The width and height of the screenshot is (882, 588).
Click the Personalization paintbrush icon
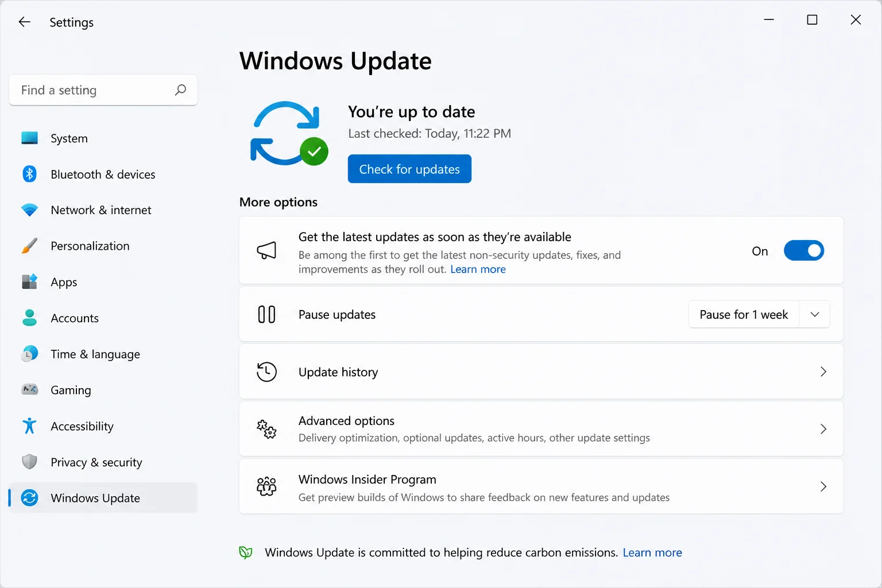click(29, 246)
